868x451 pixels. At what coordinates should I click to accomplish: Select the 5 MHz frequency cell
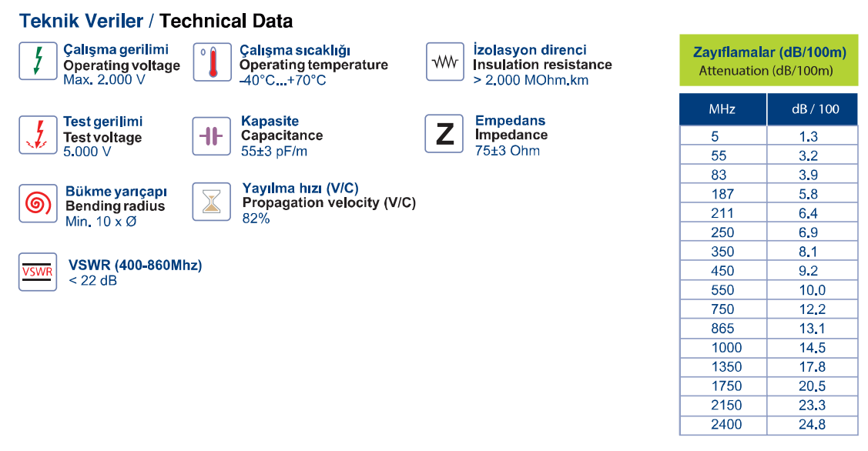723,136
